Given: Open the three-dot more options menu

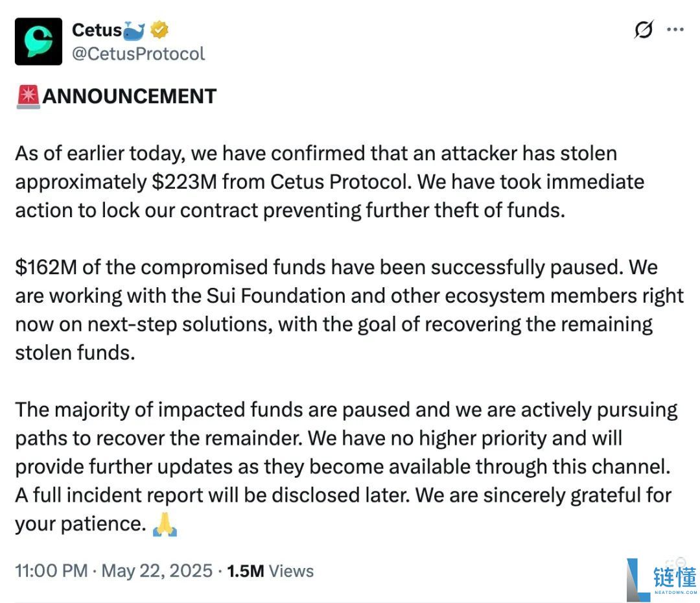Looking at the screenshot, I should tap(675, 29).
